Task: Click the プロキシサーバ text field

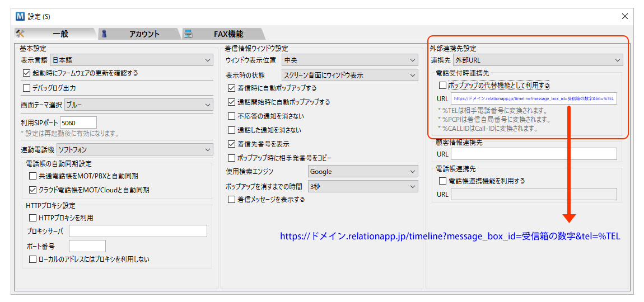Action: tap(138, 231)
